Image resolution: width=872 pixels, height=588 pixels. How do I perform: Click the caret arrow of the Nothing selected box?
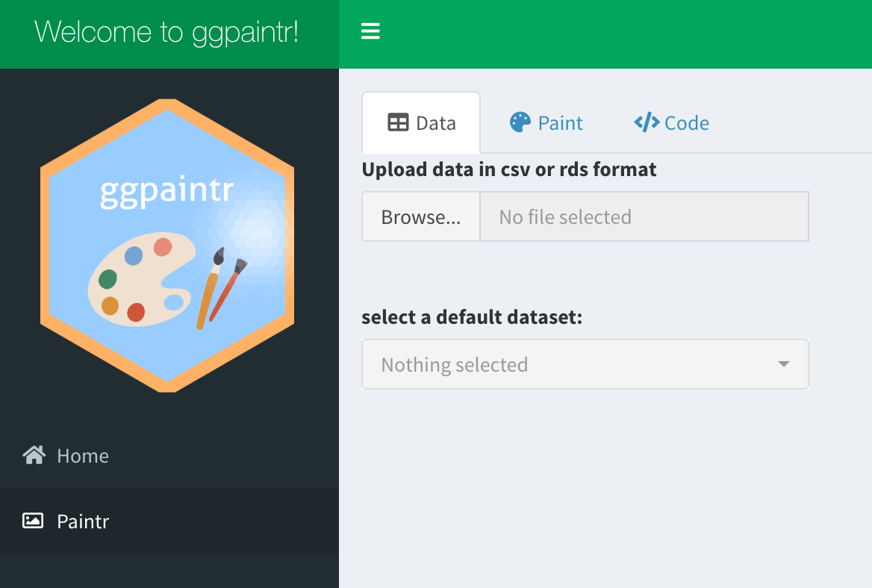pyautogui.click(x=783, y=364)
